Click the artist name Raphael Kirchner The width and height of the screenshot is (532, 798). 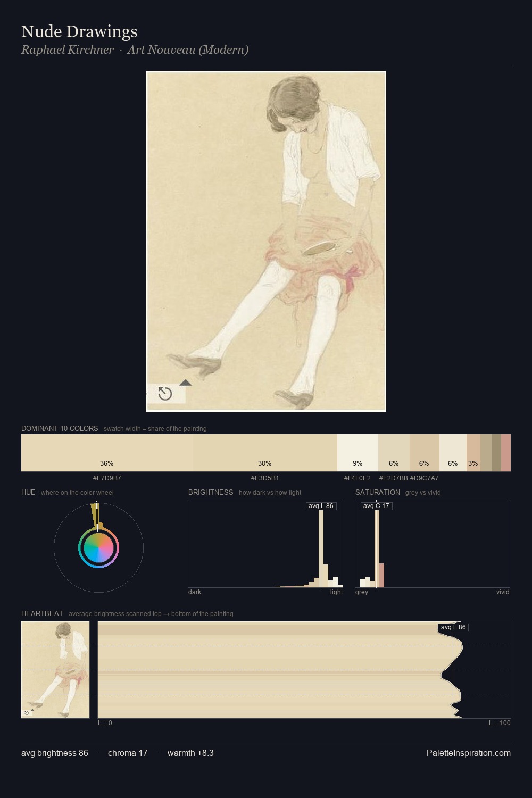click(x=68, y=50)
